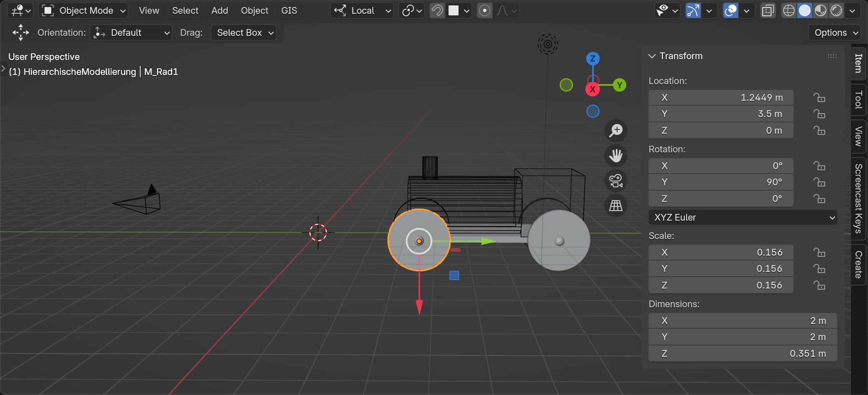Toggle snapping magnet icon
This screenshot has height=395, width=868.
point(437,11)
